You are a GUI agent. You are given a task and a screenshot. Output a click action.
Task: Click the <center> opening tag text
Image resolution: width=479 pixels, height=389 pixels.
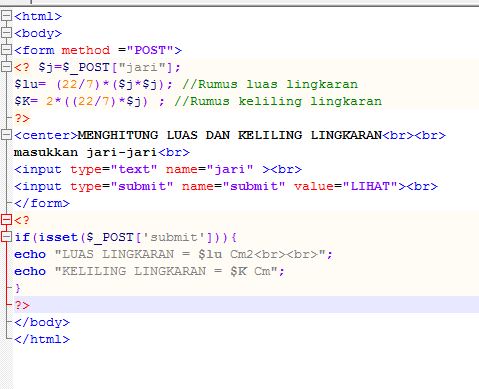(46, 135)
